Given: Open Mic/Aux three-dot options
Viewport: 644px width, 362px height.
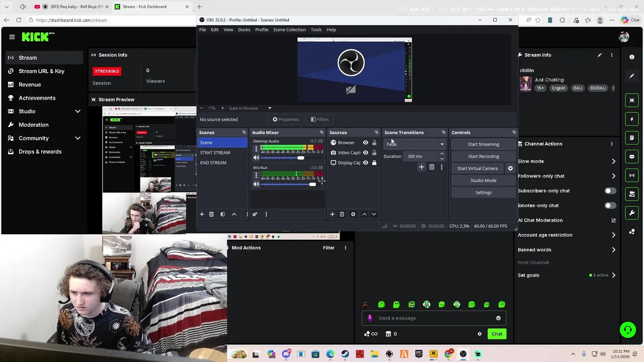Looking at the screenshot, I should click(x=256, y=175).
